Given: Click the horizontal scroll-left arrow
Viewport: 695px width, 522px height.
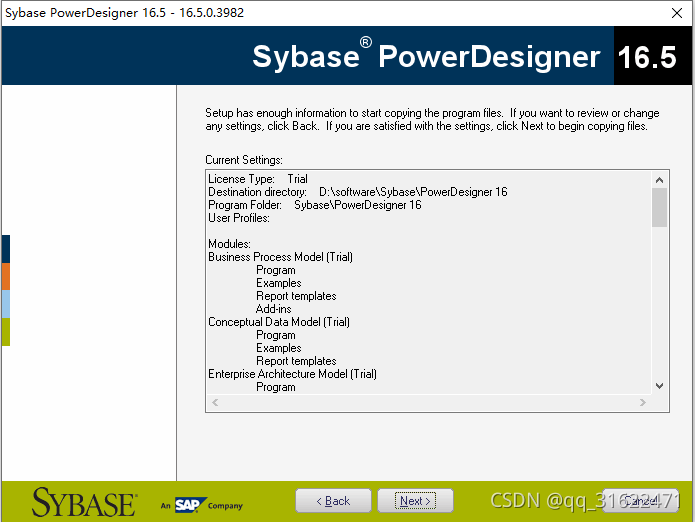Looking at the screenshot, I should pos(215,402).
